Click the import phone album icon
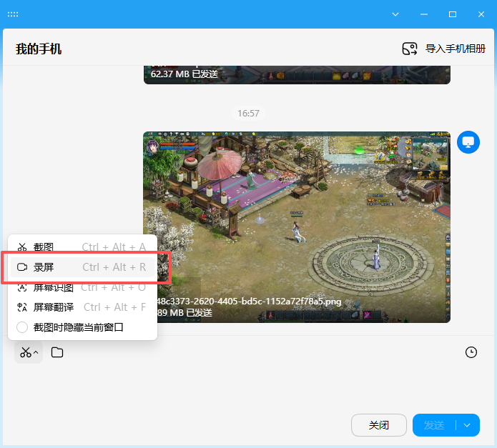The width and height of the screenshot is (497, 448). (409, 49)
